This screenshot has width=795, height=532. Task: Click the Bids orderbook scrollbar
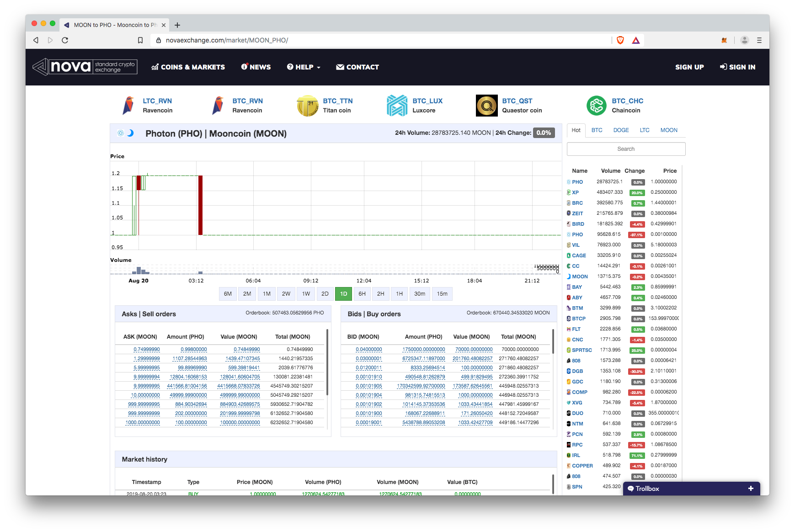553,341
